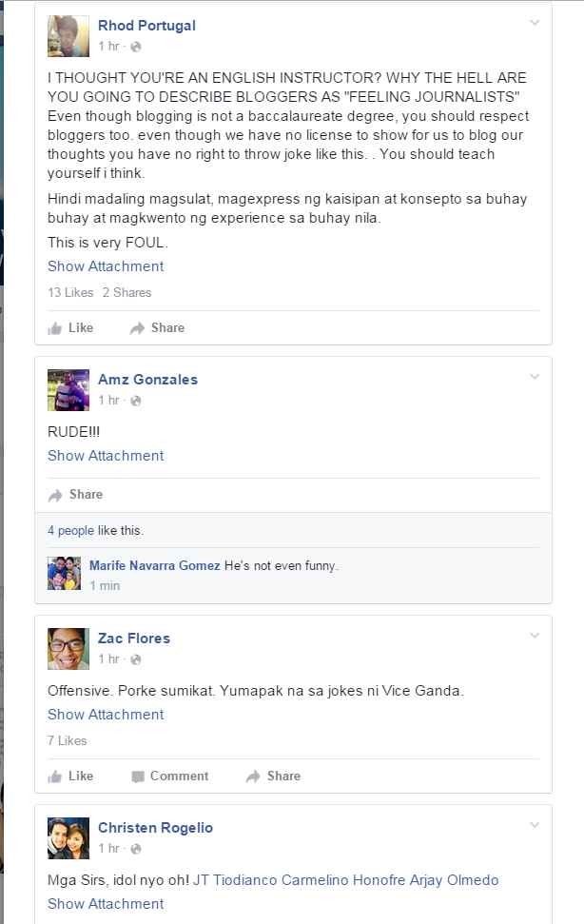The height and width of the screenshot is (924, 584).
Task: Share Rhod Portugal's post
Action: point(157,327)
